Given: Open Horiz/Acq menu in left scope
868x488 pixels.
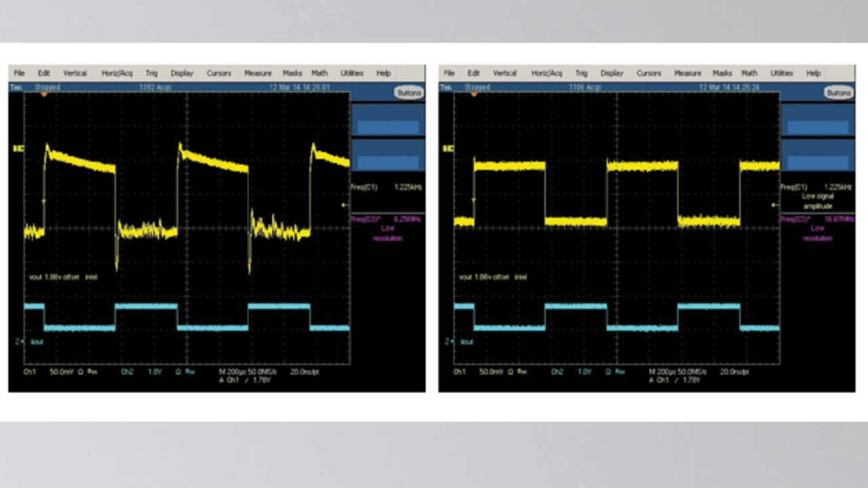Looking at the screenshot, I should coord(117,73).
